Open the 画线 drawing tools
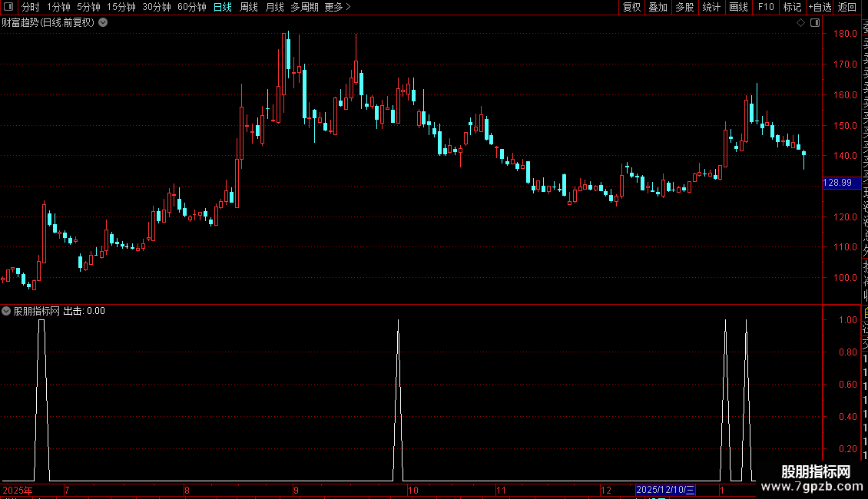Screen dimensions: 868x499 pyautogui.click(x=738, y=7)
